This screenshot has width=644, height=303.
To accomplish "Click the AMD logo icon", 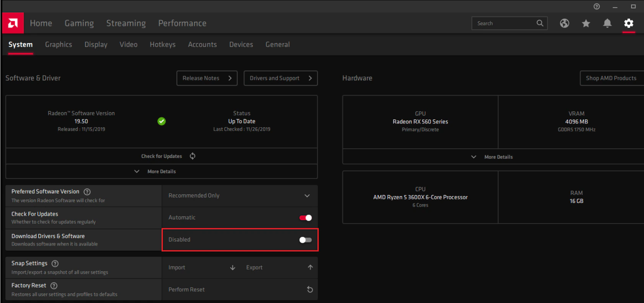I will pyautogui.click(x=13, y=23).
